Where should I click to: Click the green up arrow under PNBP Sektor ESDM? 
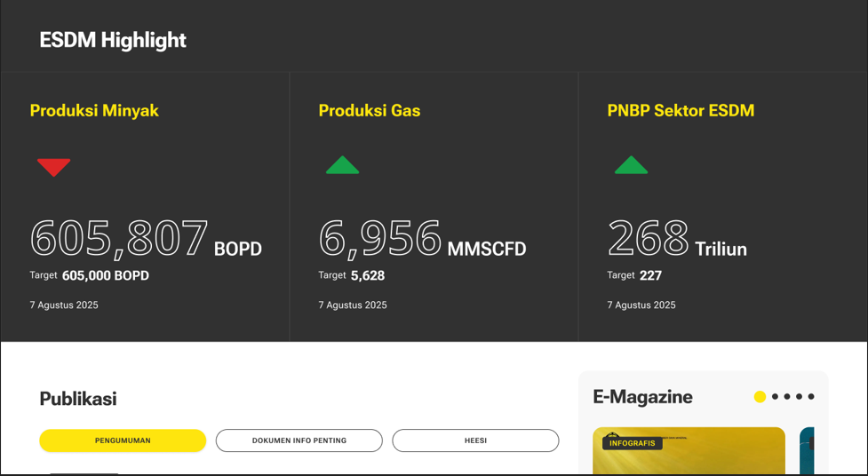tap(631, 165)
